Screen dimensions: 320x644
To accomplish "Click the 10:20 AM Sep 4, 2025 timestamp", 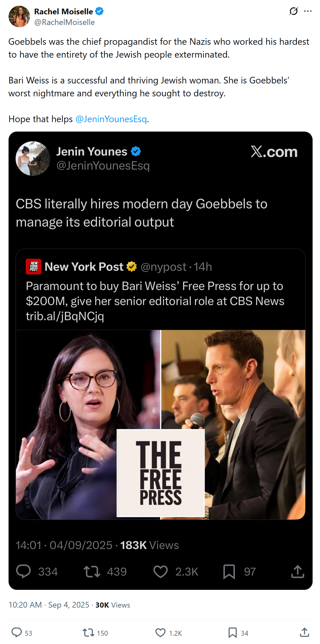I will [49, 605].
